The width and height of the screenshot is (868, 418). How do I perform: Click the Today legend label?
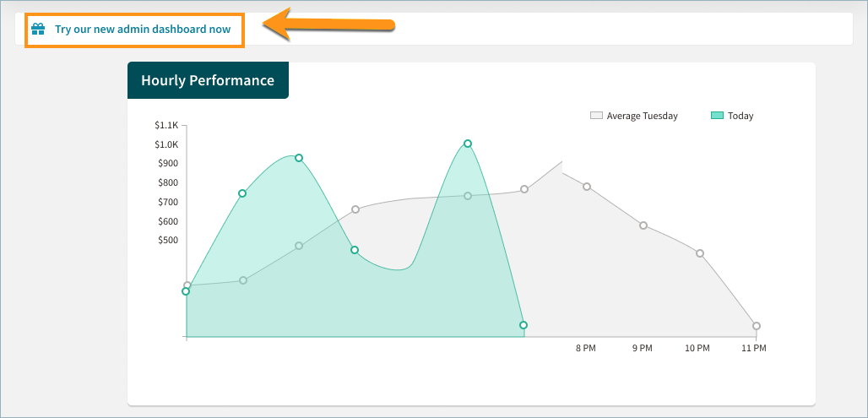tap(741, 116)
